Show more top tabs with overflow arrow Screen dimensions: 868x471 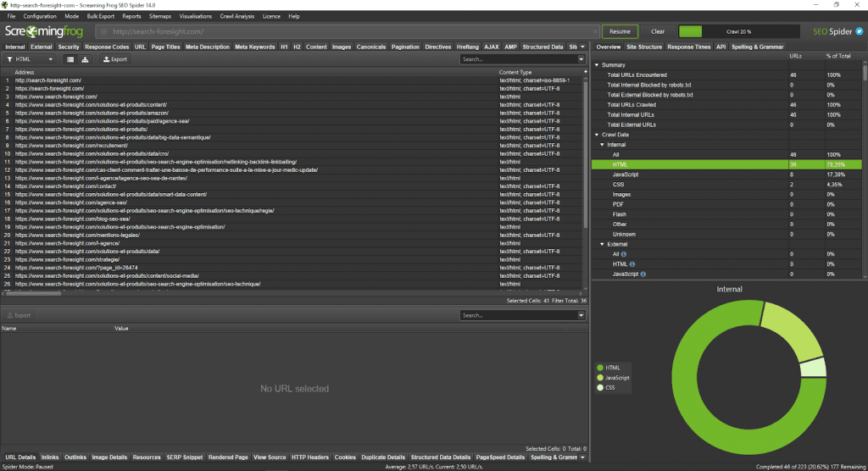(582, 47)
